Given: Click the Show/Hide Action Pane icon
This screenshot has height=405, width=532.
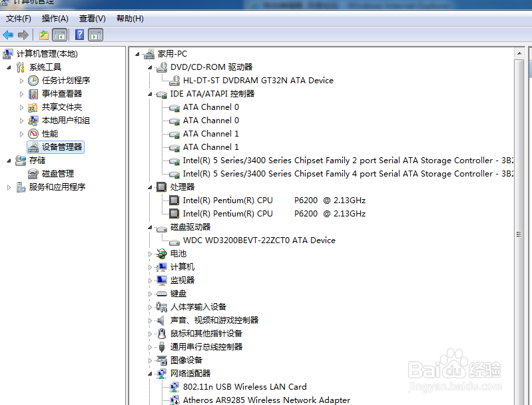Looking at the screenshot, I should [96, 35].
